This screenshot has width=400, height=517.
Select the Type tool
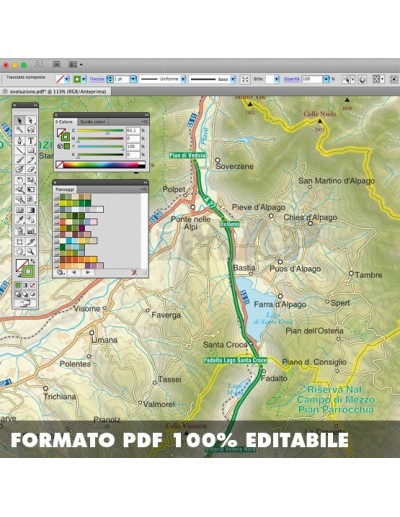coord(31,140)
